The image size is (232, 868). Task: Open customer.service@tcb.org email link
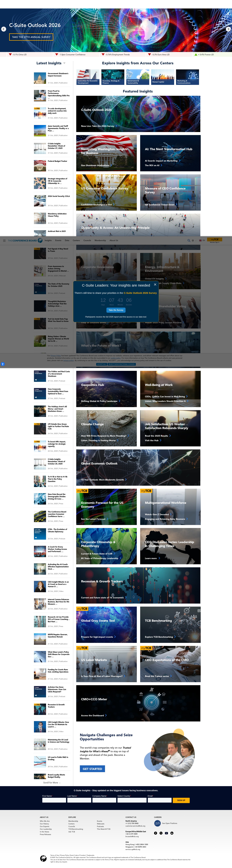click(135, 826)
